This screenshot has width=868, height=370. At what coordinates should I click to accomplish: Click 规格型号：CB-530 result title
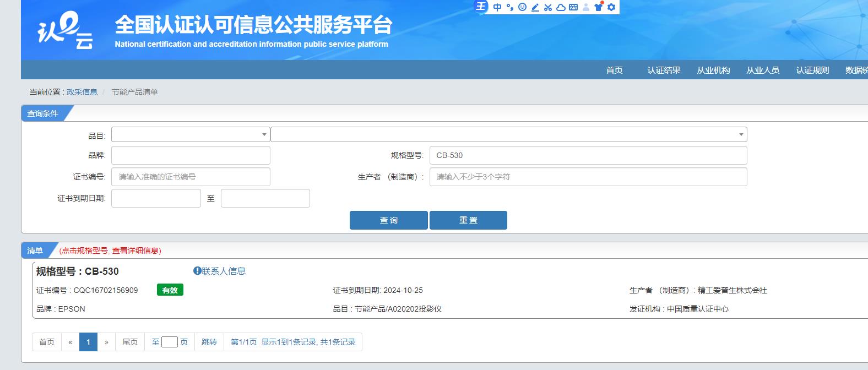(x=77, y=271)
